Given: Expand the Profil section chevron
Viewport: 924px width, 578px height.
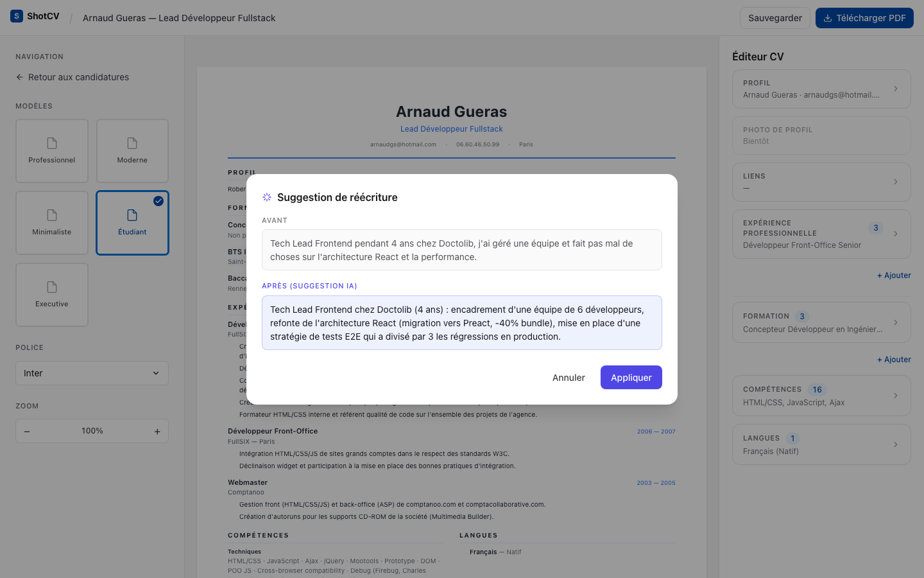Looking at the screenshot, I should pyautogui.click(x=896, y=89).
